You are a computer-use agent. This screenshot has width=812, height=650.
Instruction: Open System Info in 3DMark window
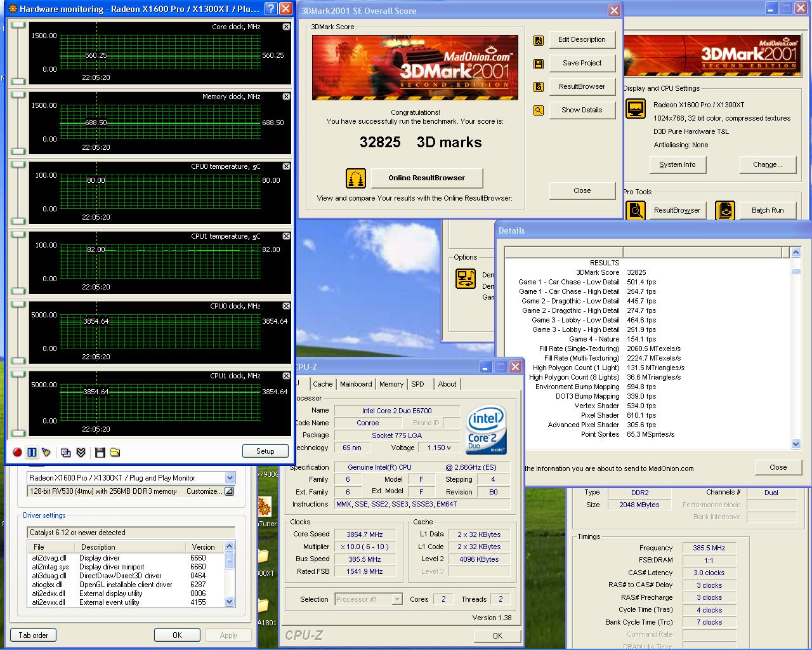click(x=677, y=165)
